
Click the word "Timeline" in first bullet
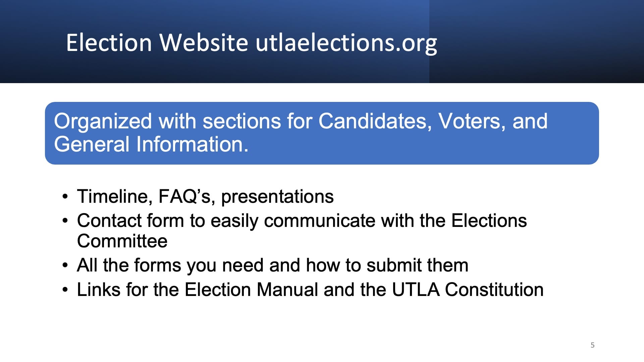pyautogui.click(x=112, y=196)
